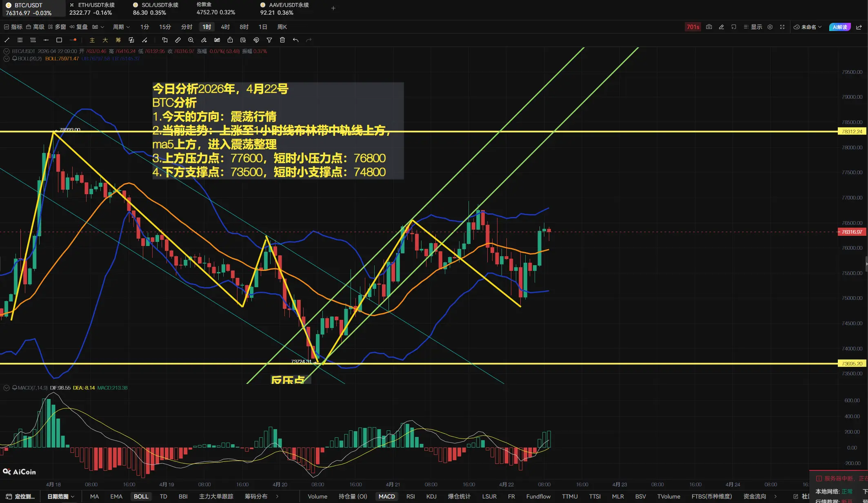Click the ruler measurement tool icon
The height and width of the screenshot is (503, 868).
pyautogui.click(x=178, y=40)
